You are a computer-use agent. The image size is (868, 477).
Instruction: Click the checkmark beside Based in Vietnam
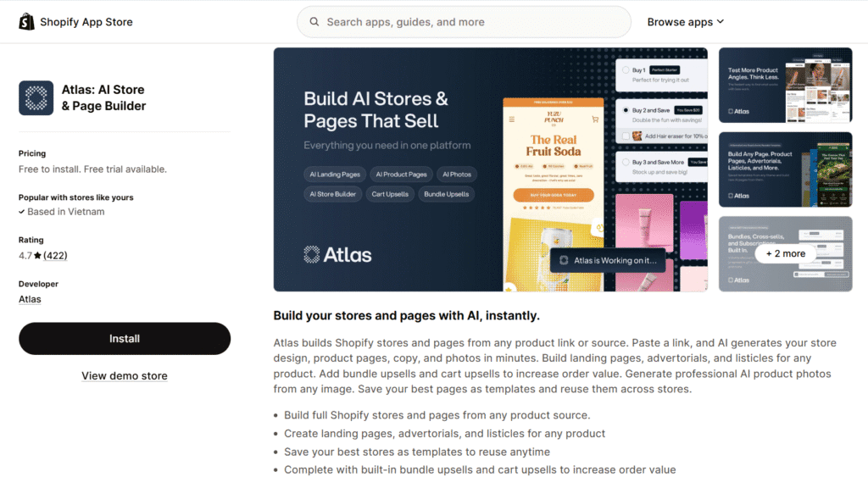click(21, 212)
